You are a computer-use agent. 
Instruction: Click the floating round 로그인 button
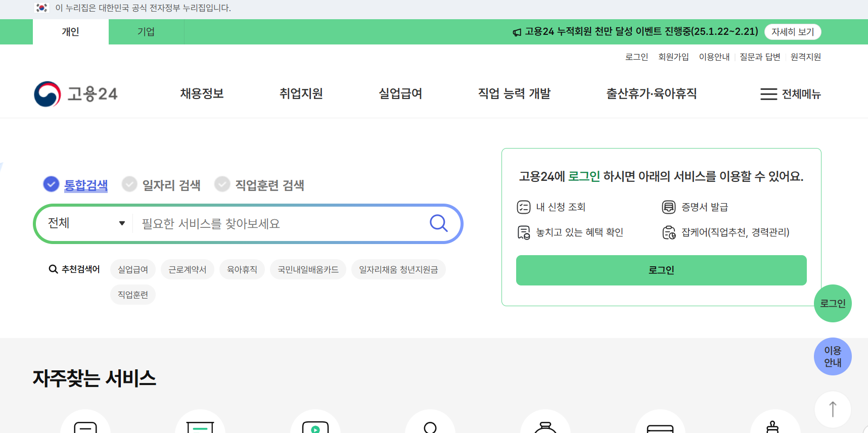pos(833,303)
